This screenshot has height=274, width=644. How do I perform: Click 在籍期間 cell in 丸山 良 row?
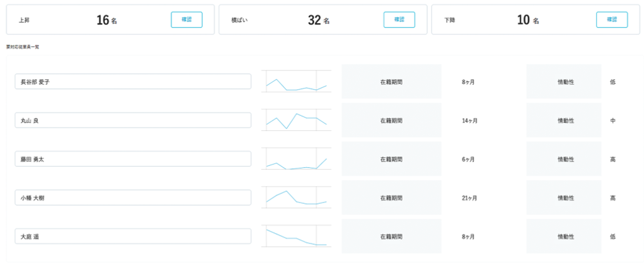[x=391, y=120]
